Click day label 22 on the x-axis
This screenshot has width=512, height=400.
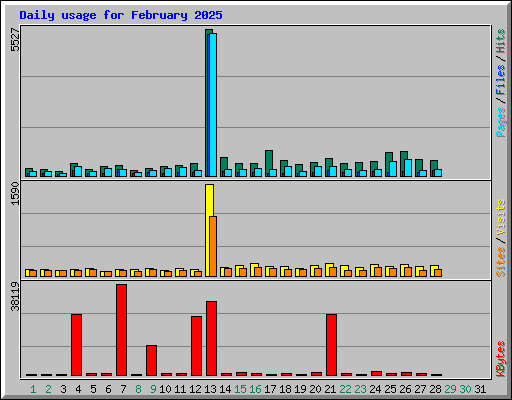point(345,389)
